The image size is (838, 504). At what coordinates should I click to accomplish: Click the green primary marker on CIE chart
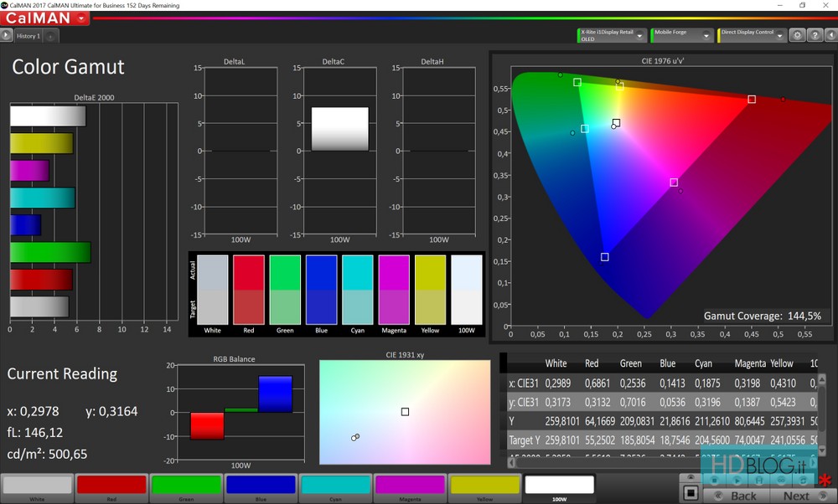560,75
